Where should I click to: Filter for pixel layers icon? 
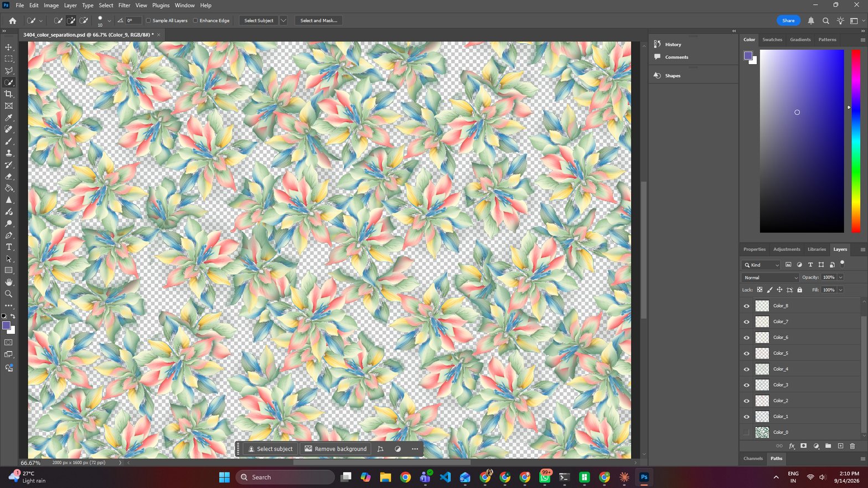pyautogui.click(x=788, y=264)
